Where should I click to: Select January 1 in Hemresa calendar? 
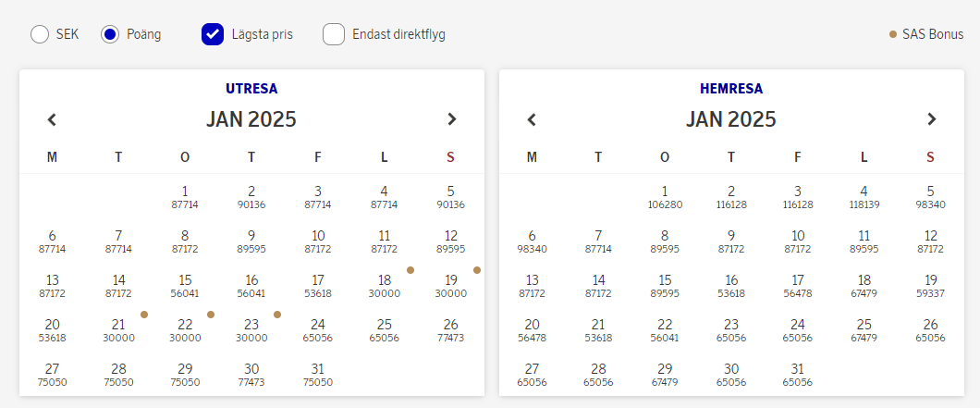click(665, 196)
